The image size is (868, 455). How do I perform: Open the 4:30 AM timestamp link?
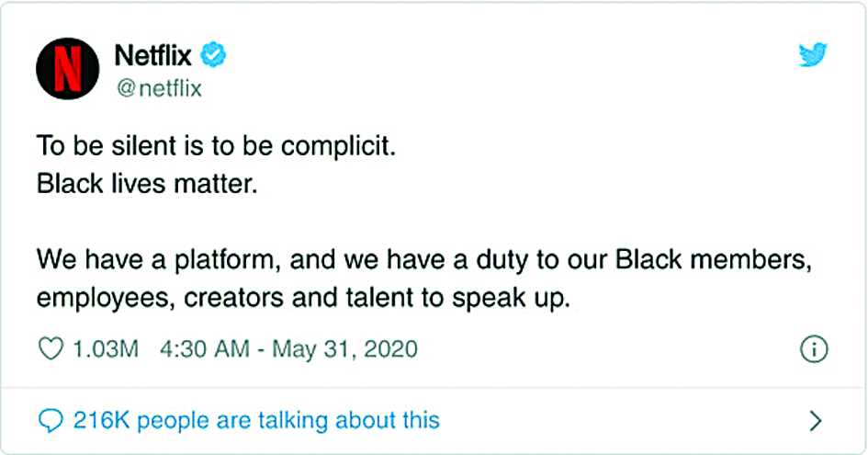pos(205,349)
